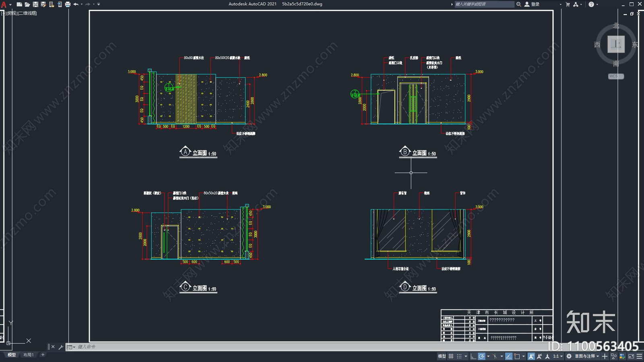Open command line customize wrench icon
Screen dimensions: 644x362
point(61,347)
